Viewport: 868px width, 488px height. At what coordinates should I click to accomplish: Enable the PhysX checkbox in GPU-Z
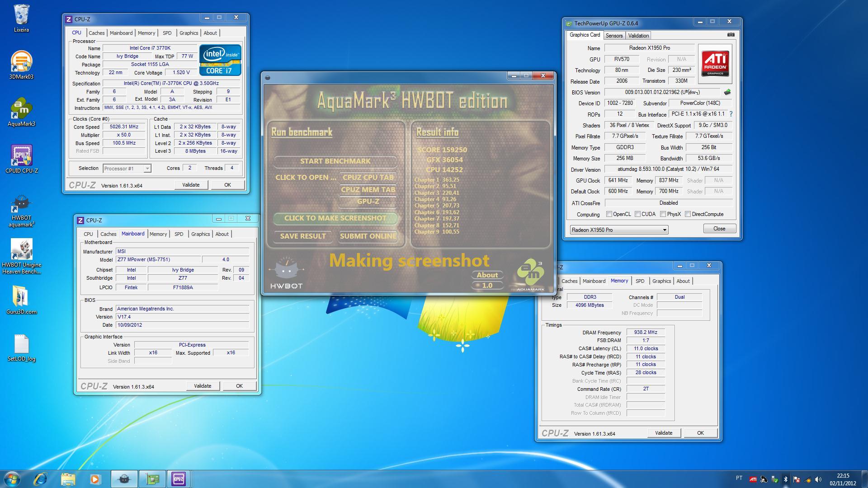[x=663, y=214]
